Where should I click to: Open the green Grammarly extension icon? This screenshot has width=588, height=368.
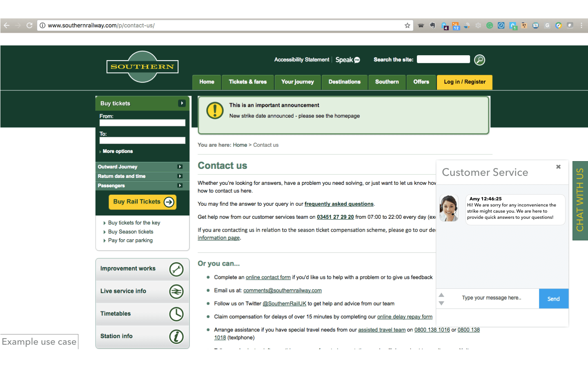490,25
